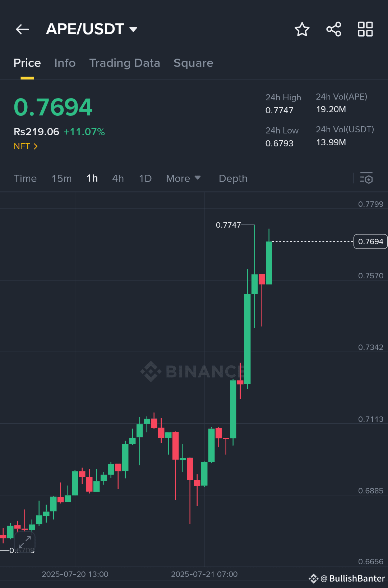
Task: Open the Depth view
Action: point(233,178)
